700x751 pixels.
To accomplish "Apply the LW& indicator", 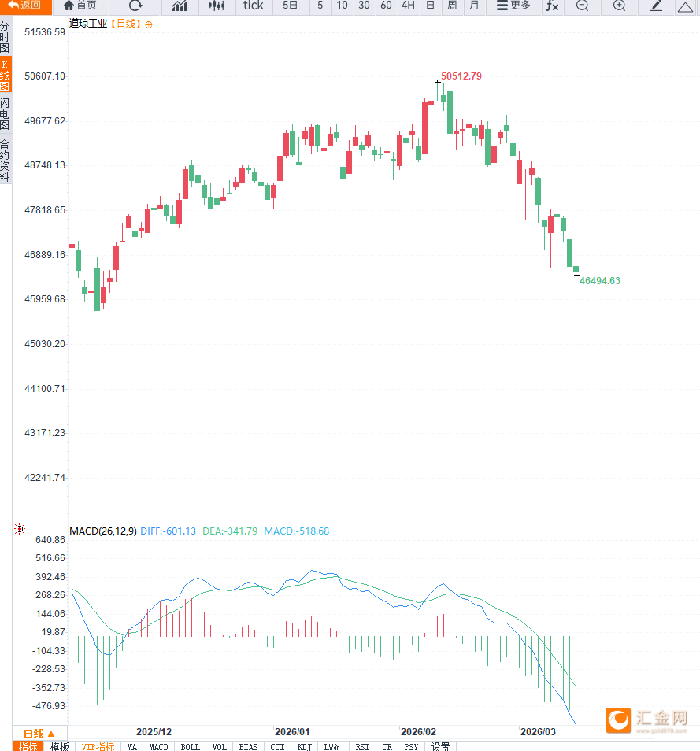I will (331, 746).
